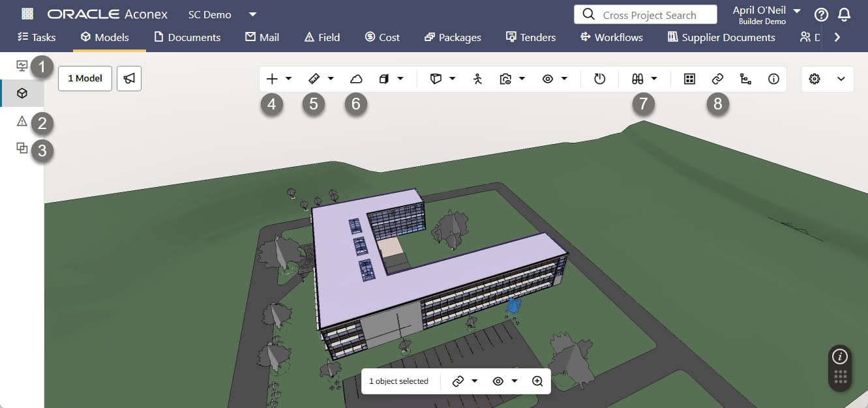Open the model tree hierarchy icon
The width and height of the screenshot is (868, 408).
(x=745, y=79)
